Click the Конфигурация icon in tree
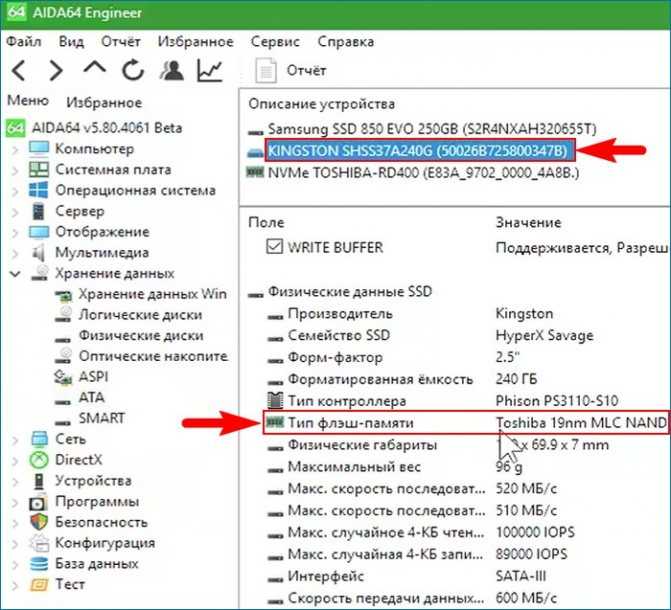The width and height of the screenshot is (671, 610). pyautogui.click(x=39, y=543)
